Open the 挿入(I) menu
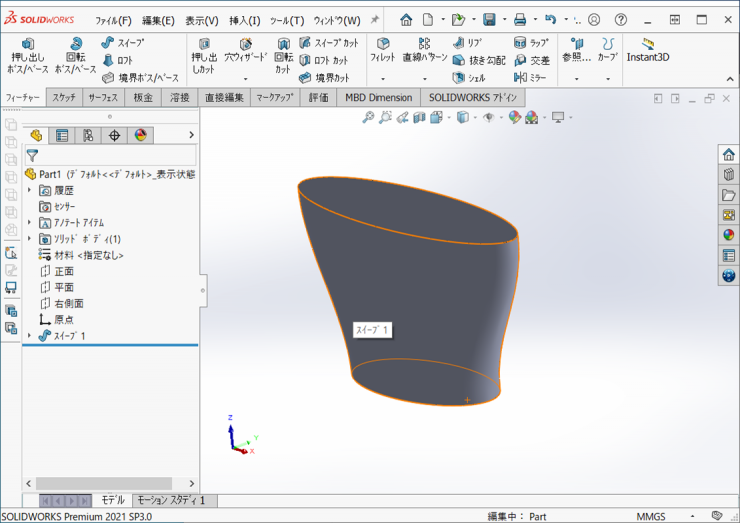This screenshot has width=740, height=523. pos(244,20)
